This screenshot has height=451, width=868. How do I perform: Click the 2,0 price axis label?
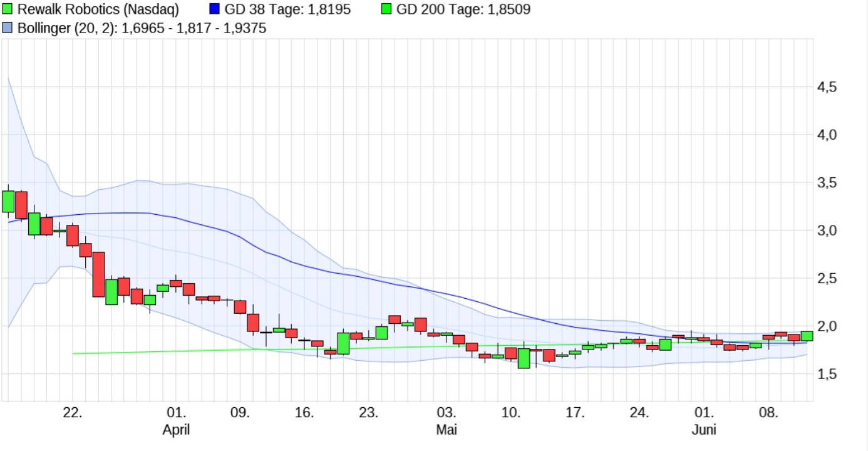828,326
